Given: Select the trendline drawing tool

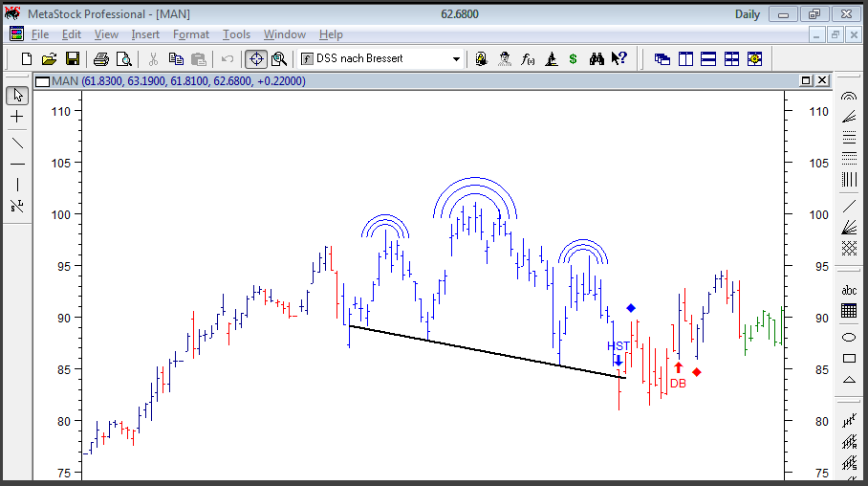Looking at the screenshot, I should [17, 143].
